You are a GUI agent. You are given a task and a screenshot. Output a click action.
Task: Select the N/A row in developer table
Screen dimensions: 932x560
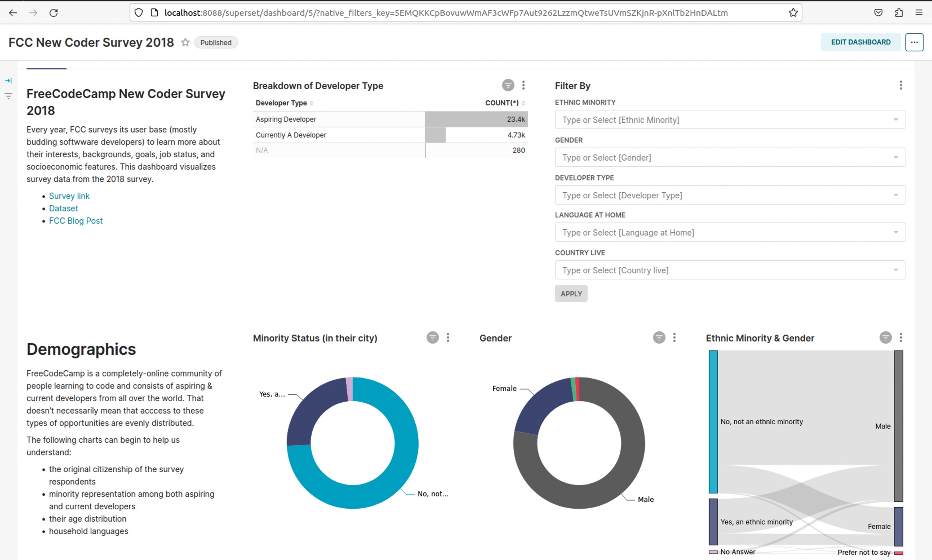[x=390, y=150]
